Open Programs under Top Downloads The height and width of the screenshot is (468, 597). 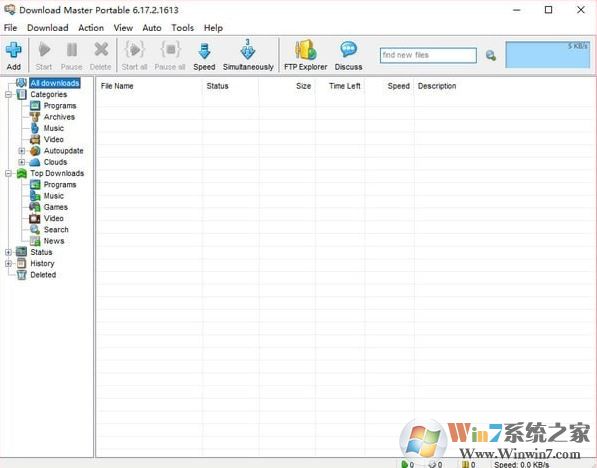(60, 185)
